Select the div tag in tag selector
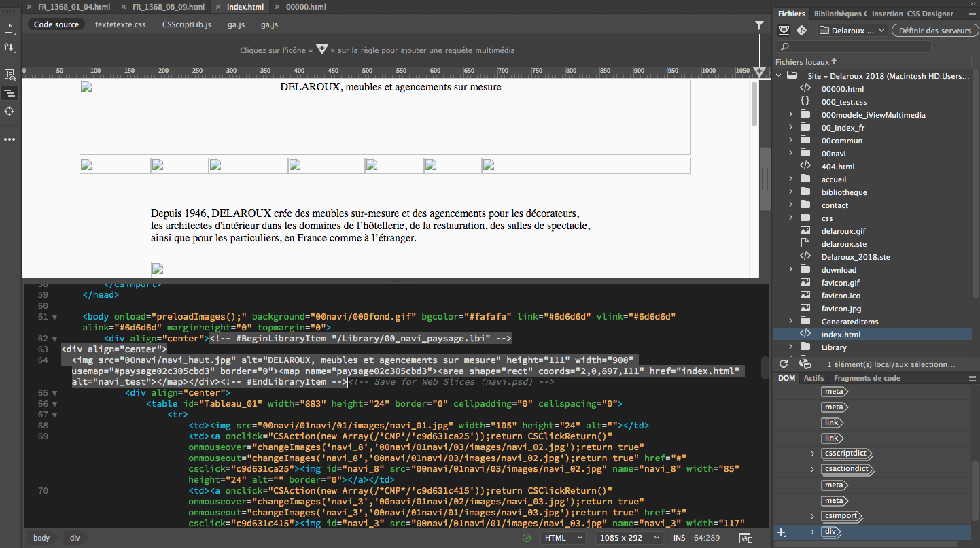Viewport: 980px width, 548px height. [x=75, y=538]
